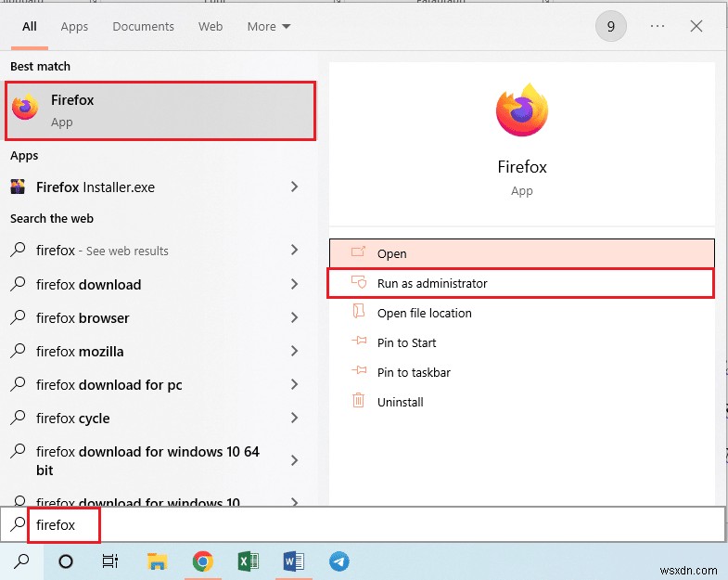
Task: Click the Run as administrator shield icon
Action: pyautogui.click(x=358, y=281)
